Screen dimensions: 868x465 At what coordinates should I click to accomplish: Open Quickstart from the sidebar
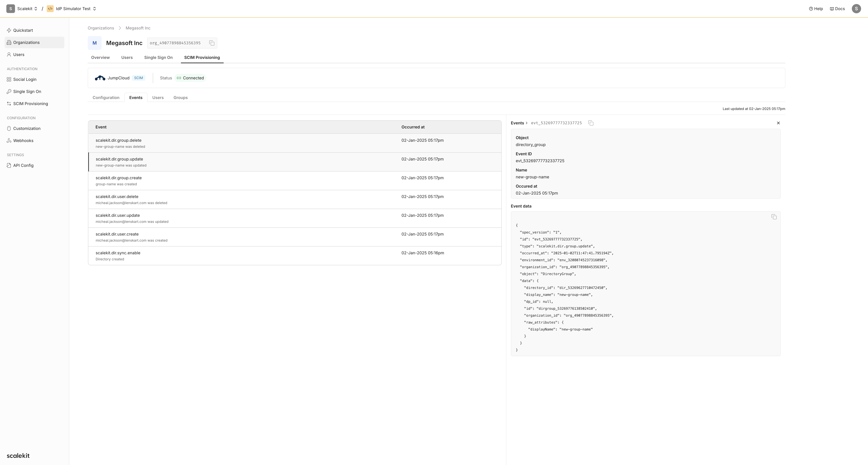23,30
